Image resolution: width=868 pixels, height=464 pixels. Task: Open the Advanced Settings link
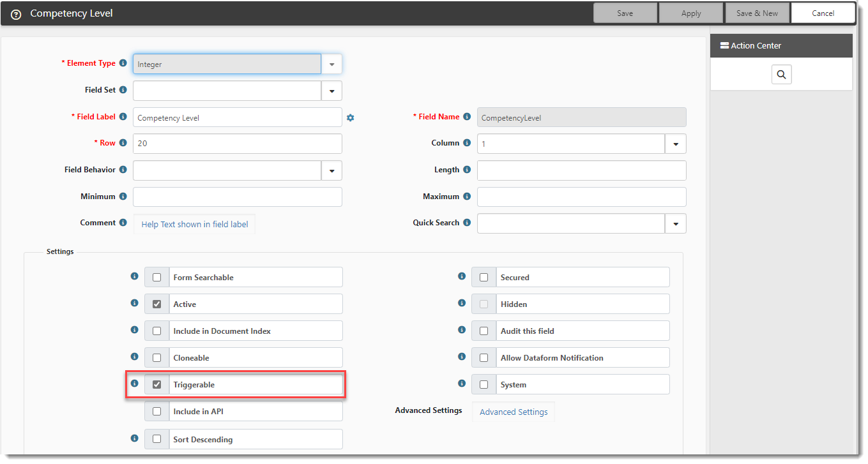[514, 412]
